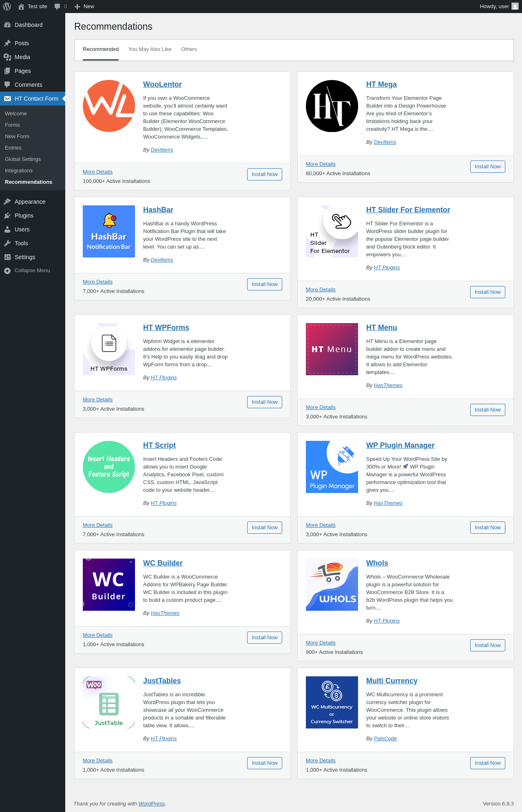Switch to the You May Also Like tab
522x812 pixels.
[150, 49]
